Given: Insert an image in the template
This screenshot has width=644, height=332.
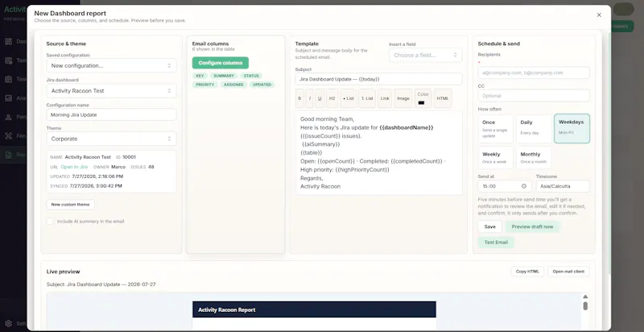Looking at the screenshot, I should (x=403, y=98).
